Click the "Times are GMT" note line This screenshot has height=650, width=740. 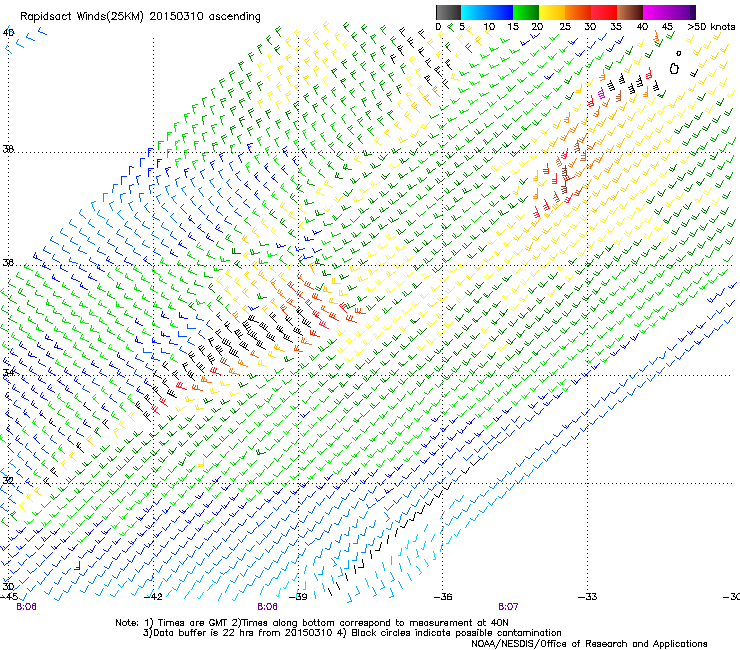tap(312, 623)
